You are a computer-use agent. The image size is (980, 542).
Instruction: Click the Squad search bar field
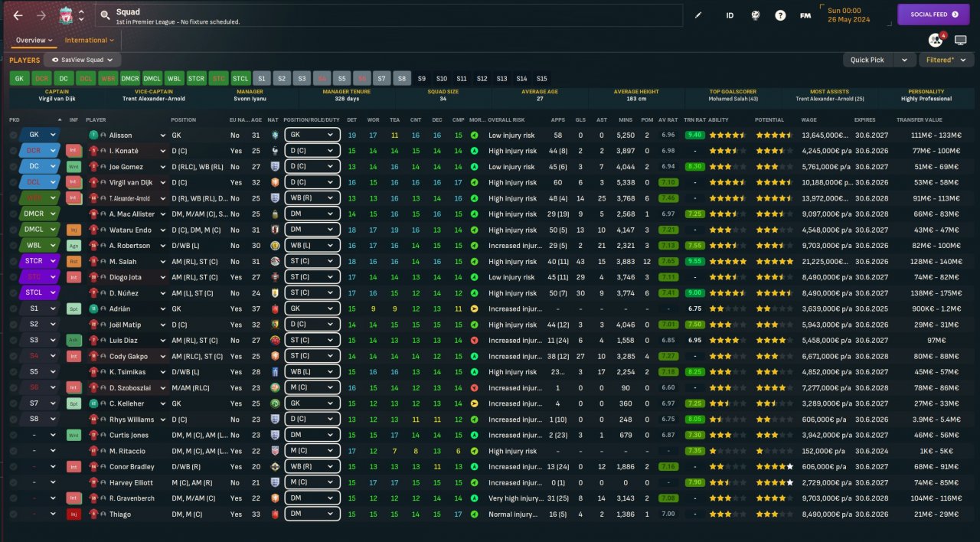coord(388,15)
